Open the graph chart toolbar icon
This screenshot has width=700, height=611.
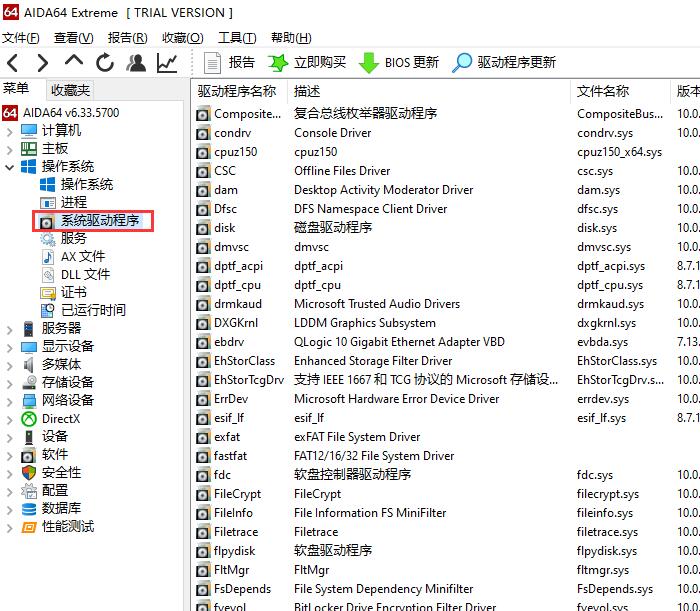167,62
